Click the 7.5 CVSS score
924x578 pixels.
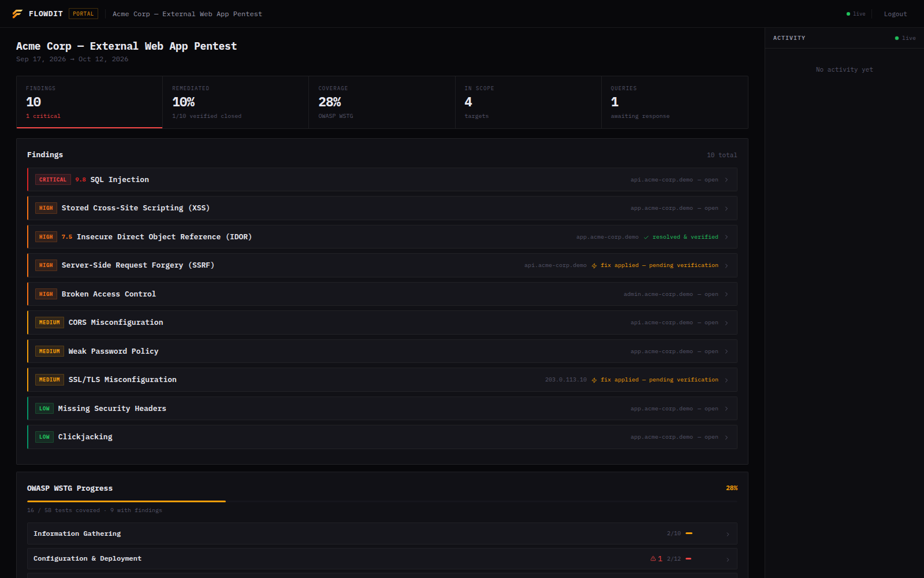(x=67, y=237)
